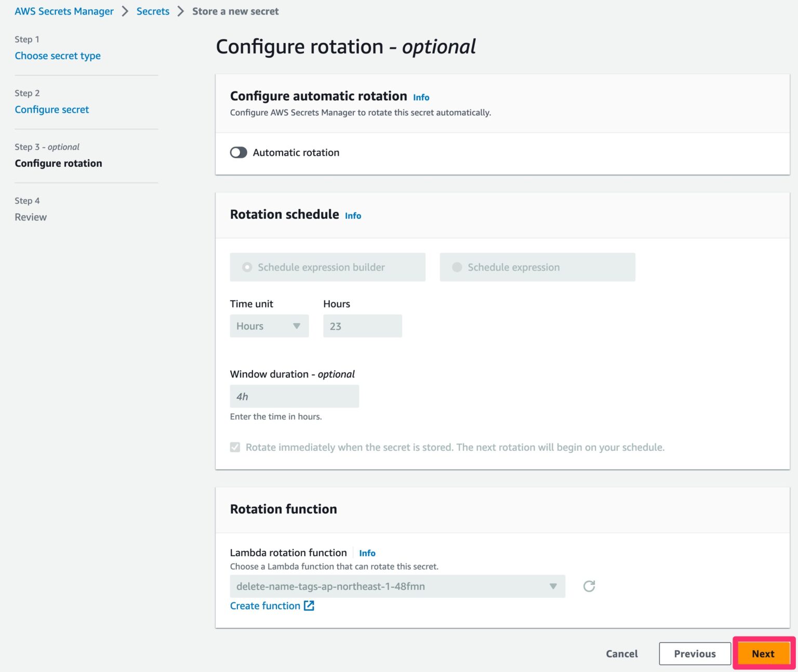The width and height of the screenshot is (798, 672).
Task: Open the Time unit Hours dropdown
Action: click(x=269, y=326)
